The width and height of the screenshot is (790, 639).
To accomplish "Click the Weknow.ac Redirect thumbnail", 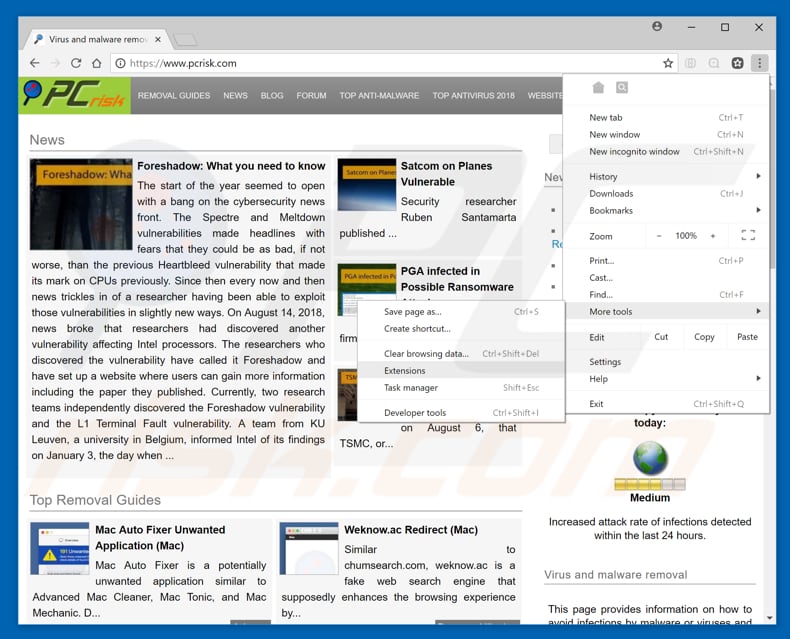I will point(309,548).
